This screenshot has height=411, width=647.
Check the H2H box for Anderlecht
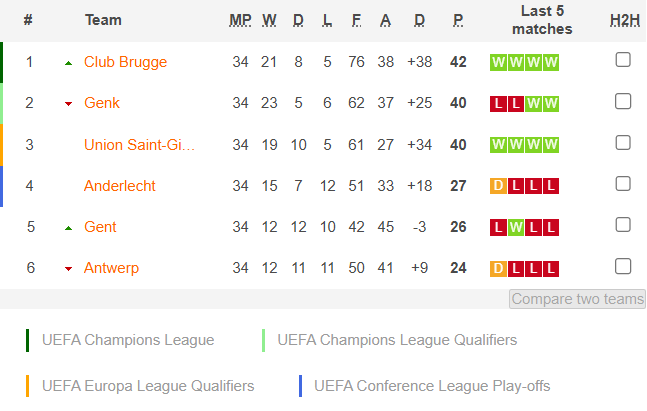pos(623,184)
